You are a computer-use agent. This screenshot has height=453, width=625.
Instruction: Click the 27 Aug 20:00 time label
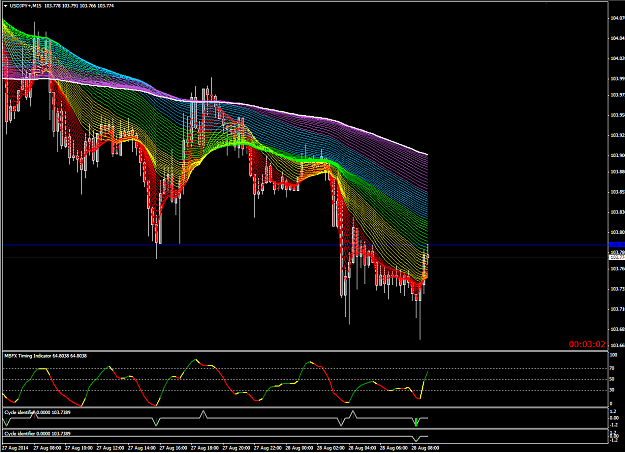(236, 448)
